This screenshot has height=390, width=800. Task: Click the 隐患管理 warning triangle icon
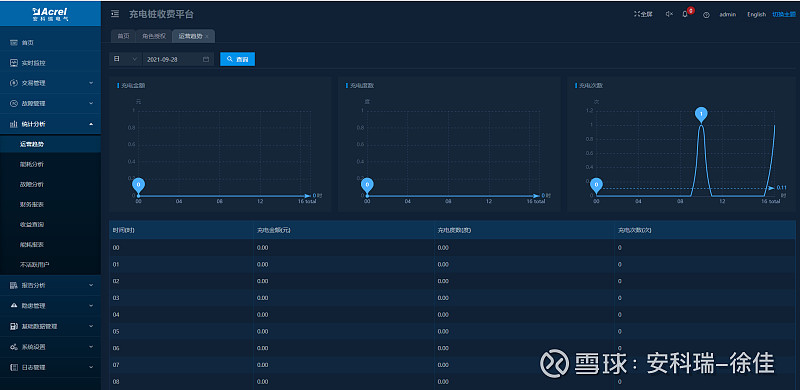[14, 305]
